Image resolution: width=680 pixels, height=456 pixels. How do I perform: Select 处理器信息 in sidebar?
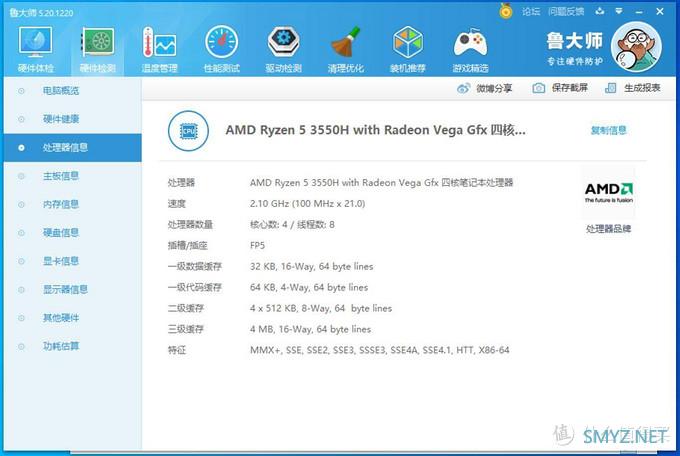pos(72,148)
